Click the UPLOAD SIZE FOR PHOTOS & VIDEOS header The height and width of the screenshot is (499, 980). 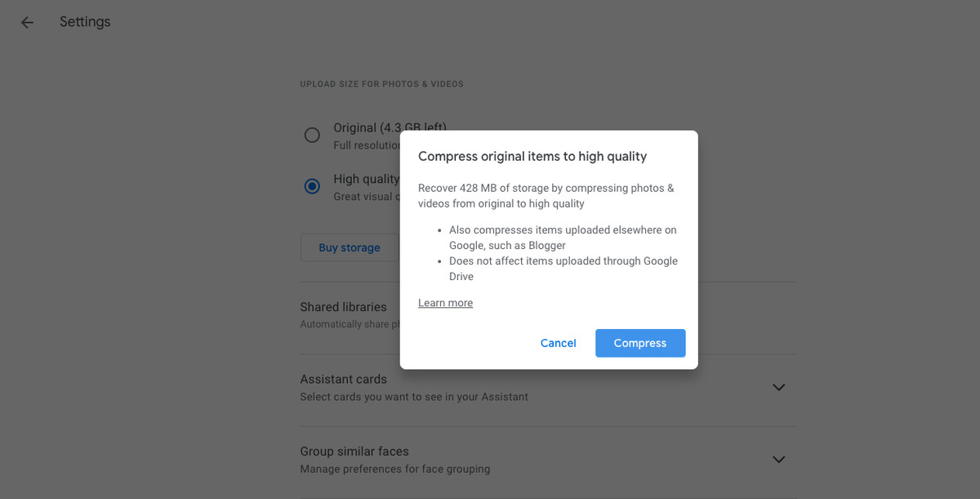381,83
